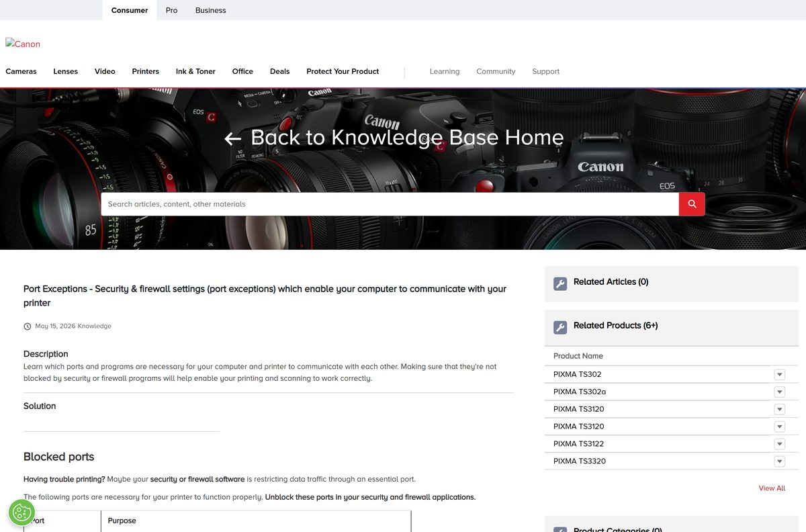806x532 pixels.
Task: Click the View All products link
Action: (x=772, y=488)
